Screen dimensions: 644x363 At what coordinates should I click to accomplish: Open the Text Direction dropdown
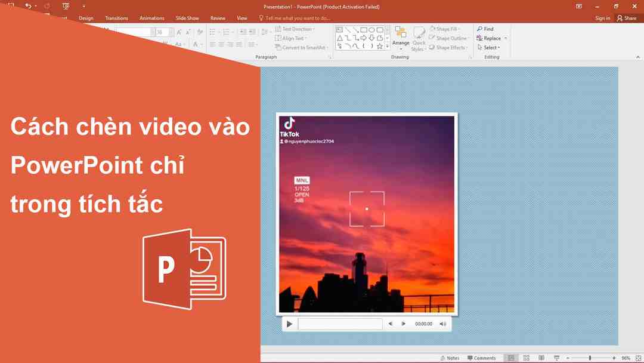(x=295, y=29)
